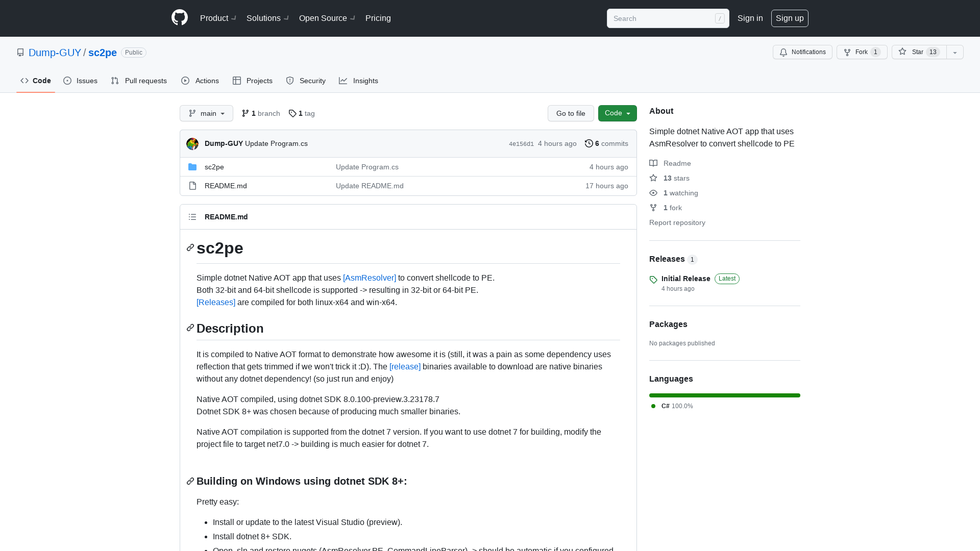This screenshot has width=980, height=551.
Task: Click the search input field
Action: (x=667, y=18)
